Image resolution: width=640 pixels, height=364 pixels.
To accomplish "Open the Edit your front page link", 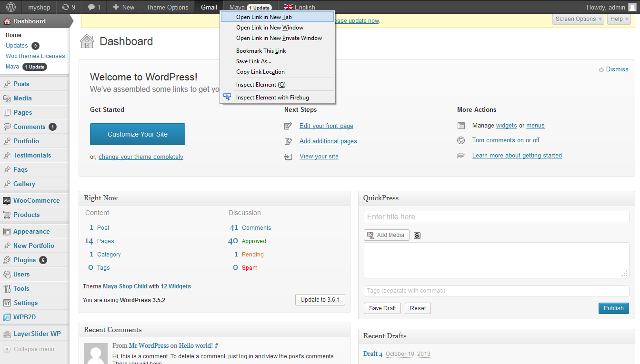I will (x=326, y=126).
